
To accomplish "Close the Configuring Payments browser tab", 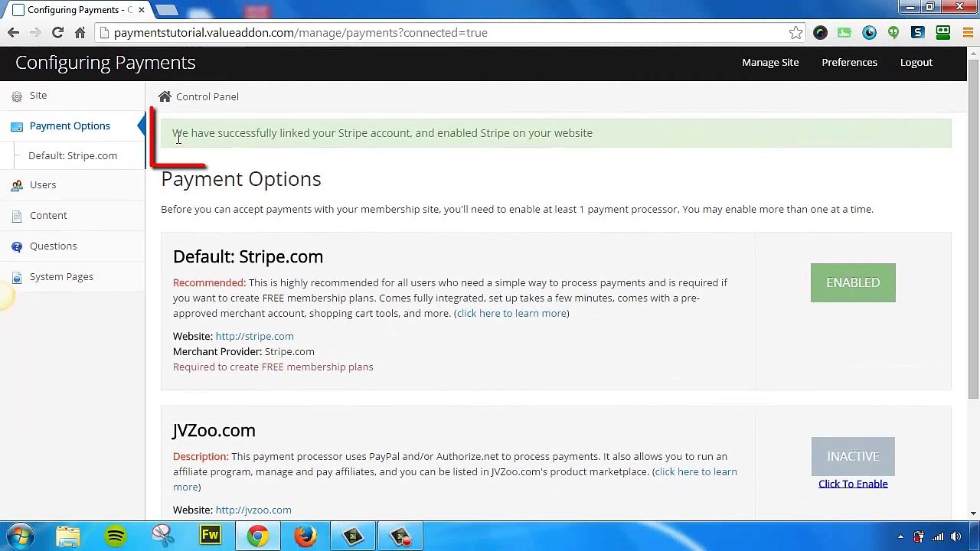I will (141, 10).
